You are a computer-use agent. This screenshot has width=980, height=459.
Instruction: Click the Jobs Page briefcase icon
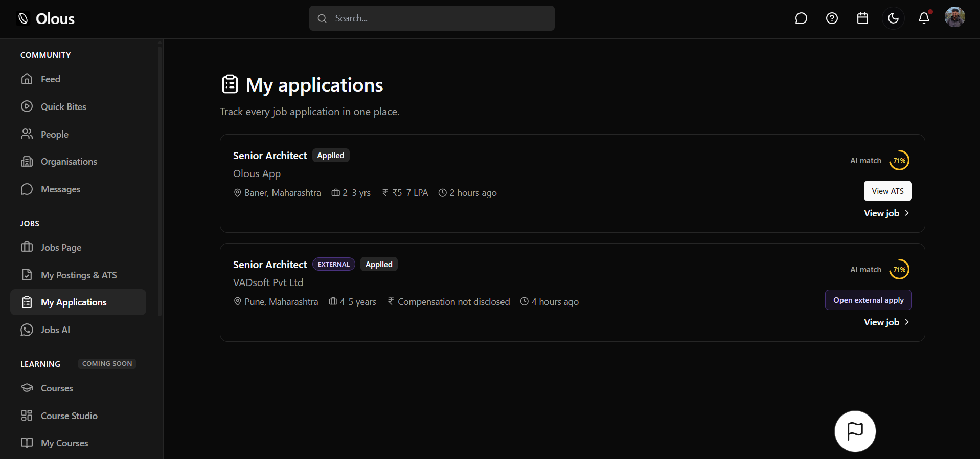27,247
